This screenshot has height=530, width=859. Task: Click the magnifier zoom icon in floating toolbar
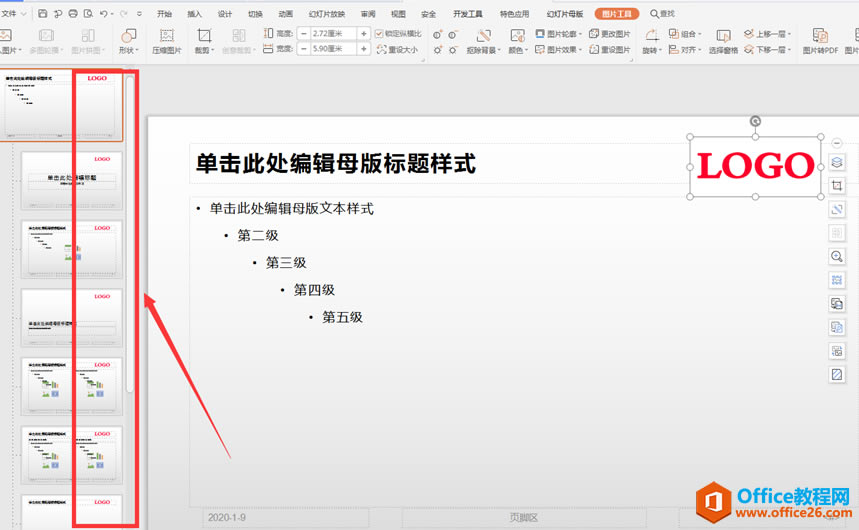(x=837, y=256)
